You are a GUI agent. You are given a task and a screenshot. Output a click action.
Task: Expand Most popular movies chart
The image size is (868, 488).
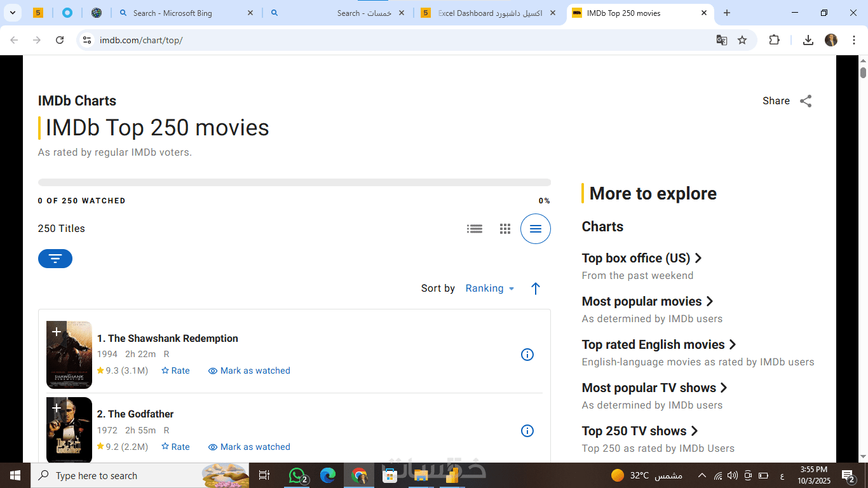648,301
